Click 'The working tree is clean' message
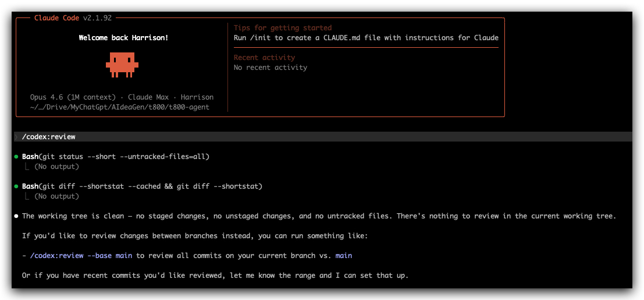Screen dimensions: 644x300 point(319,216)
